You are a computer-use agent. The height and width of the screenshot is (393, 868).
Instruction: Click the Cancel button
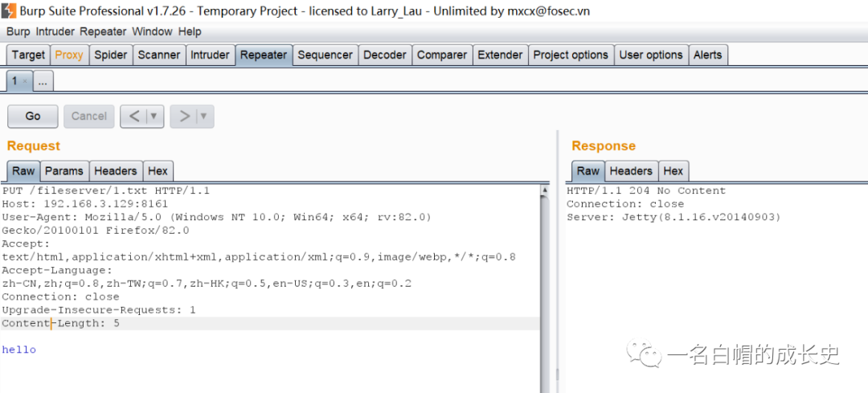click(88, 117)
